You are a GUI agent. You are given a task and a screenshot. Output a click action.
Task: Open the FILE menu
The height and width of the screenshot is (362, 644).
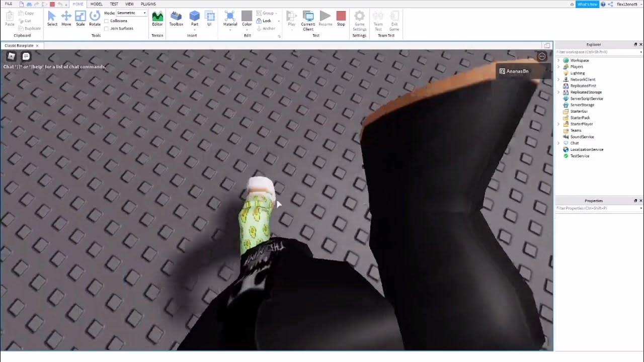[9, 4]
